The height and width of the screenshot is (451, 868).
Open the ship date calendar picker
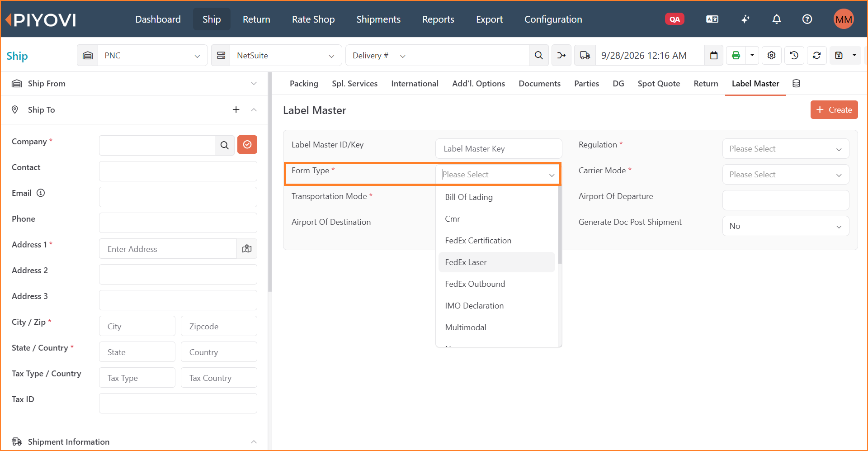coord(714,55)
